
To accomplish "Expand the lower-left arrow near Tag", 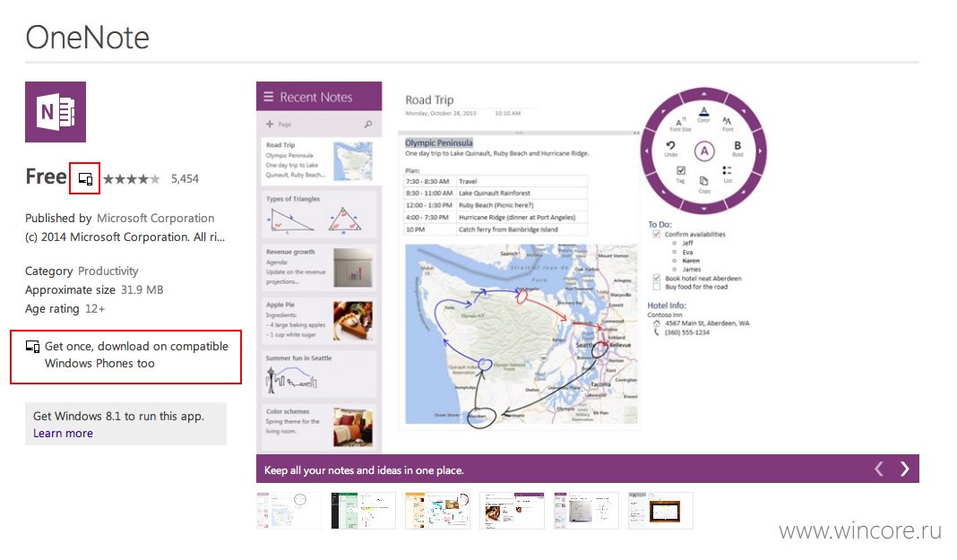I will pyautogui.click(x=664, y=191).
